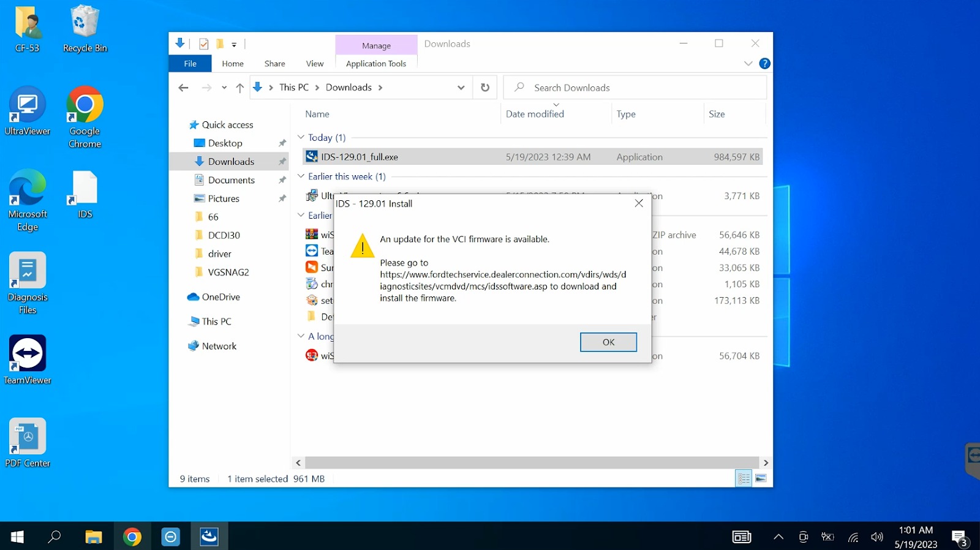Screen dimensions: 980x550
Task: Open the Share ribbon tab
Action: point(274,64)
